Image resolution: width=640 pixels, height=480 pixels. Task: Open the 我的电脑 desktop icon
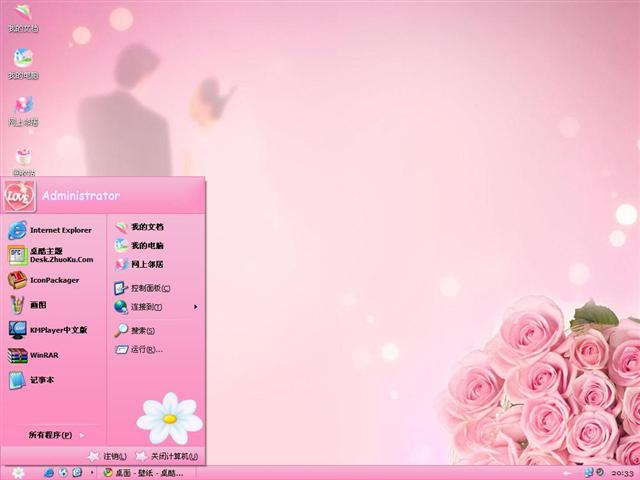tap(23, 64)
